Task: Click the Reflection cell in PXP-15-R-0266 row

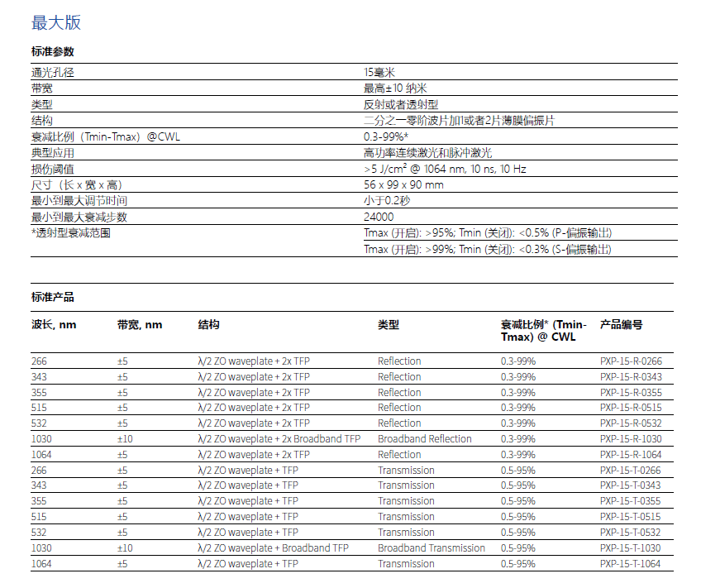Action: click(399, 361)
